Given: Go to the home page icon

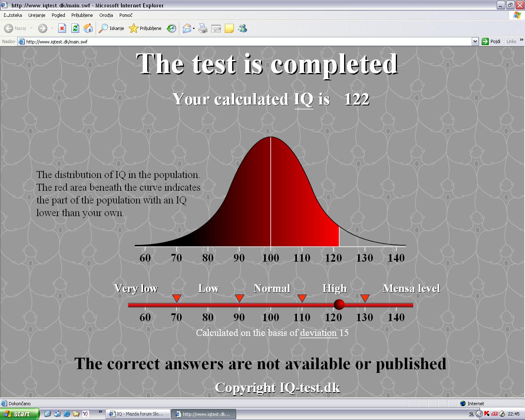Looking at the screenshot, I should pyautogui.click(x=88, y=28).
